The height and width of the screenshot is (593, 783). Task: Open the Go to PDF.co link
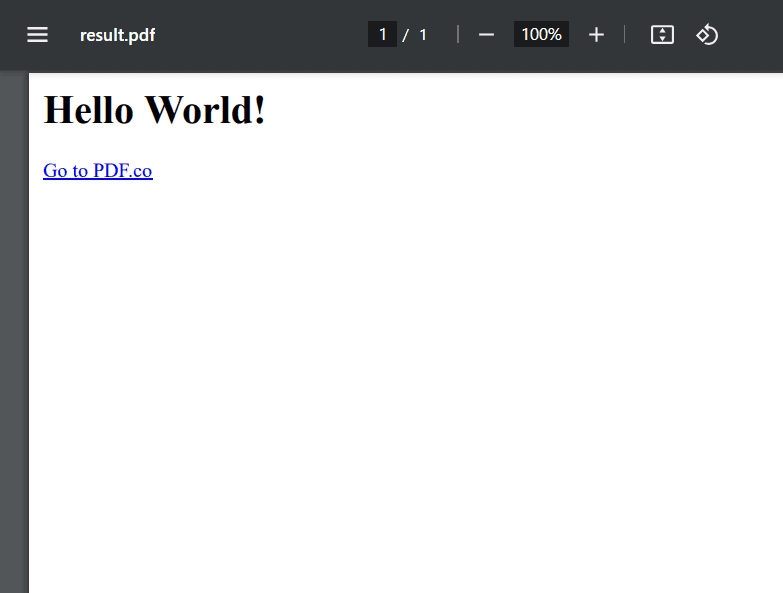click(x=98, y=171)
